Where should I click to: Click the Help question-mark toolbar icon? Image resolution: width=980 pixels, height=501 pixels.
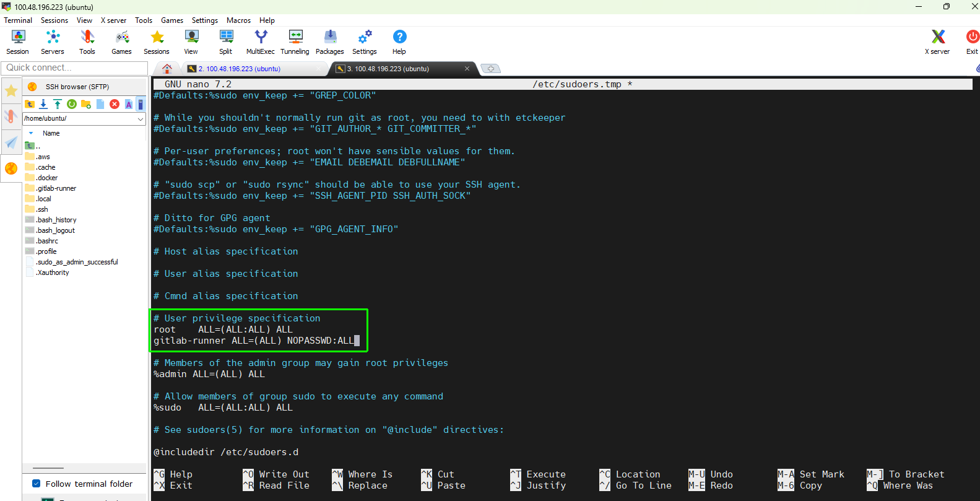pos(399,42)
